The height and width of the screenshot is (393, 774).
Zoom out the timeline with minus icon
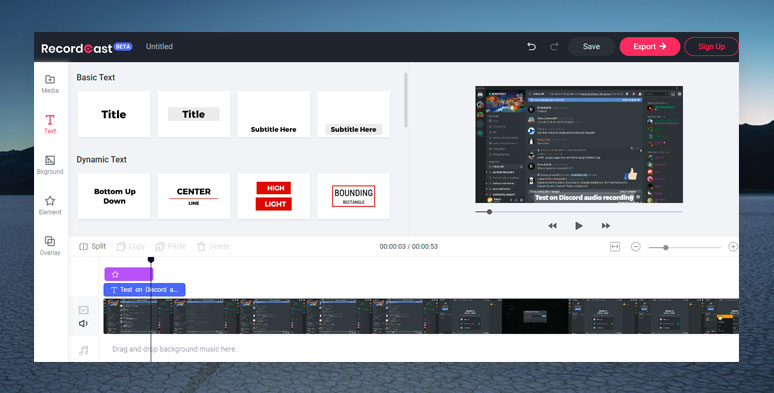(636, 246)
